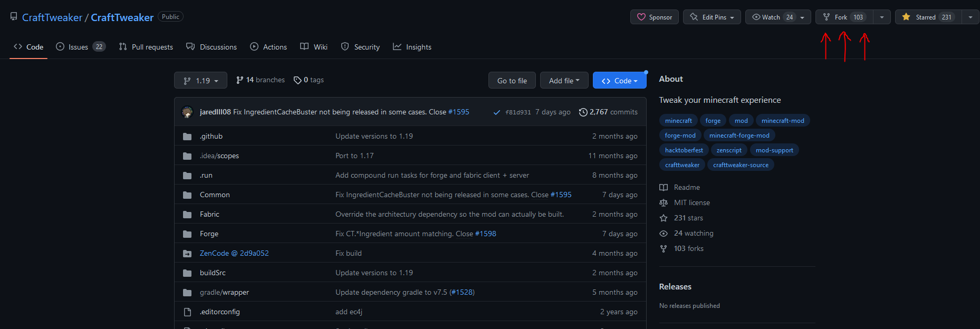The height and width of the screenshot is (329, 980).
Task: Open pull request #1528 link
Action: 462,292
